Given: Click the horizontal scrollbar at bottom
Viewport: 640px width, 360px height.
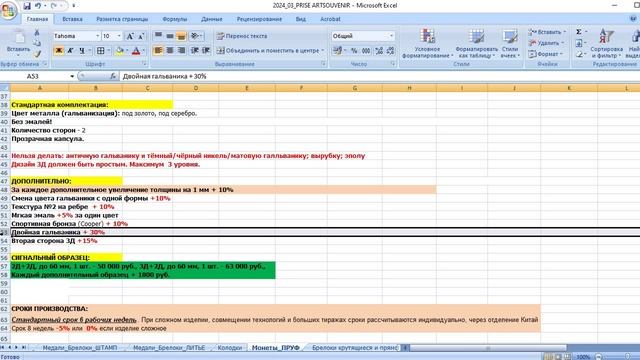Looking at the screenshot, I should (x=488, y=348).
